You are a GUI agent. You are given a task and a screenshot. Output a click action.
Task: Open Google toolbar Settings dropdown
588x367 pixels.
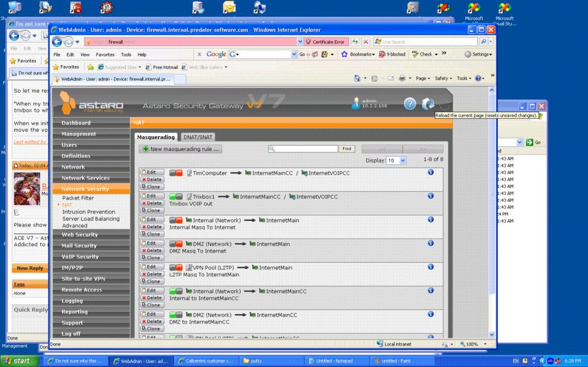478,54
